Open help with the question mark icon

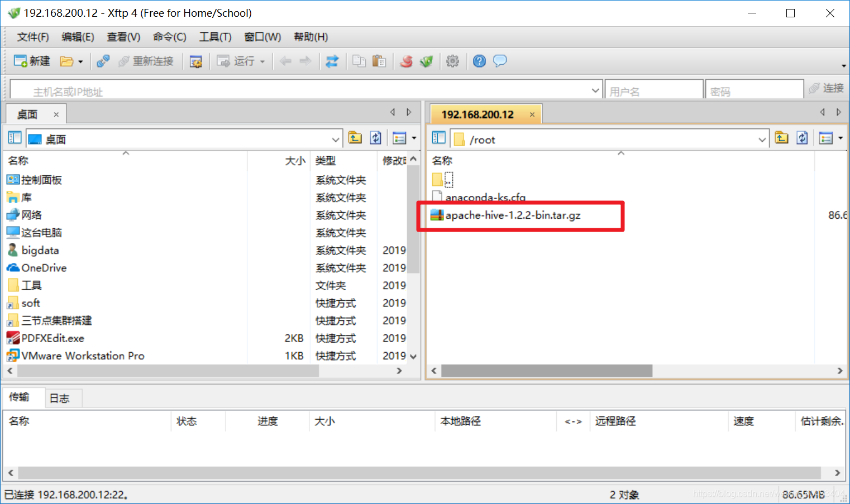point(479,61)
